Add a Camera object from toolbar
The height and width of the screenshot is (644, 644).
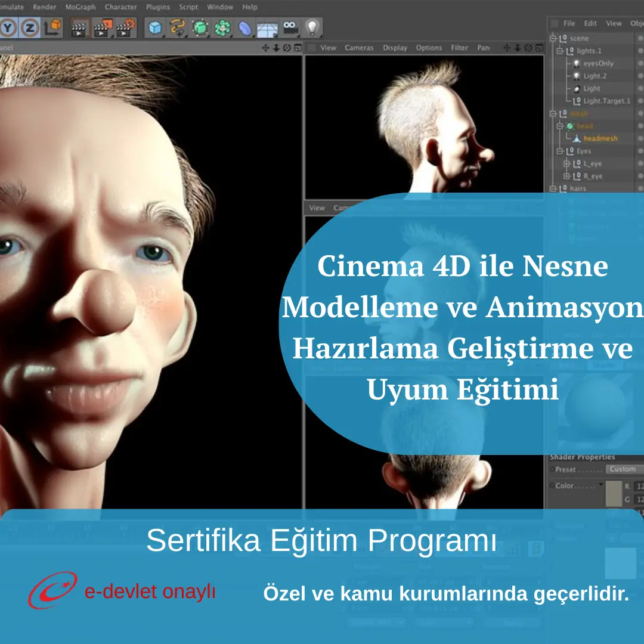pos(290,27)
